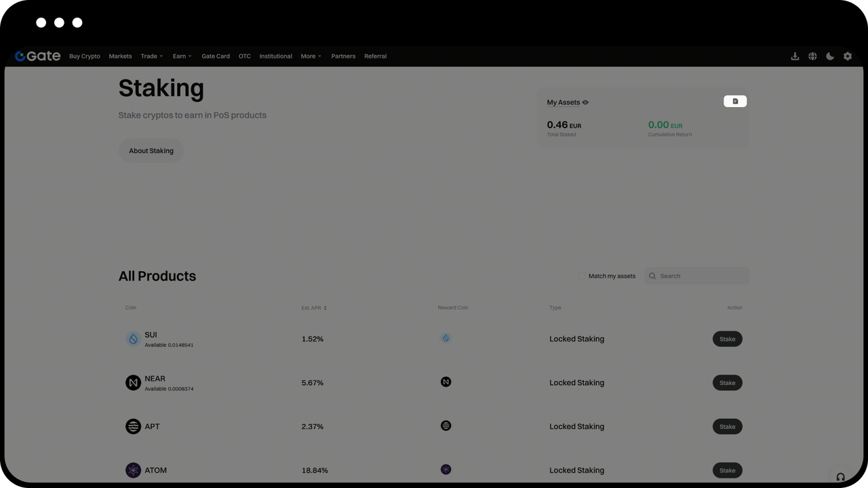Click the My Assets label
The image size is (868, 488).
coord(564,102)
